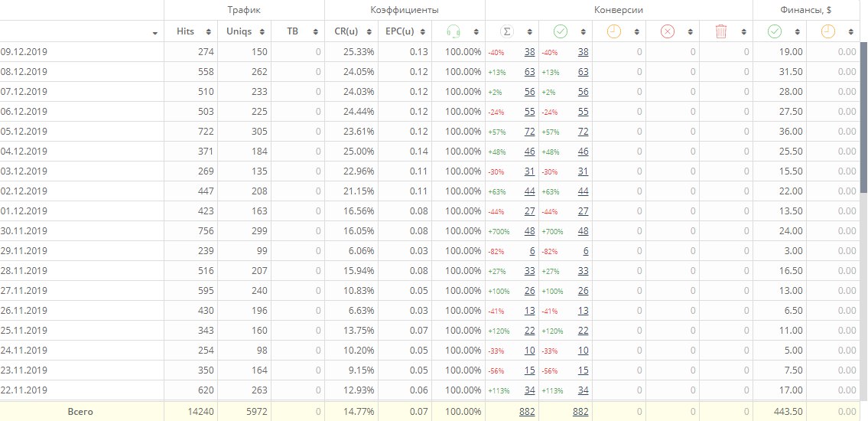The width and height of the screenshot is (868, 421).
Task: Click CR(u) value 6.06%
Action: tap(361, 251)
